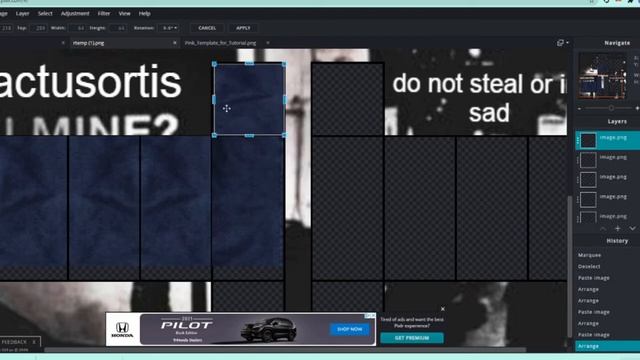Click the top-right transform corner handle

click(x=284, y=64)
